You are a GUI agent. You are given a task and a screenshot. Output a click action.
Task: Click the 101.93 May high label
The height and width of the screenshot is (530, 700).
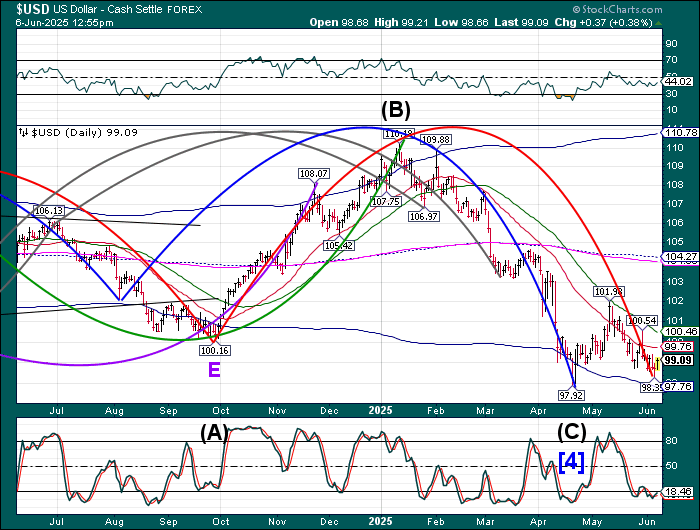pos(608,291)
